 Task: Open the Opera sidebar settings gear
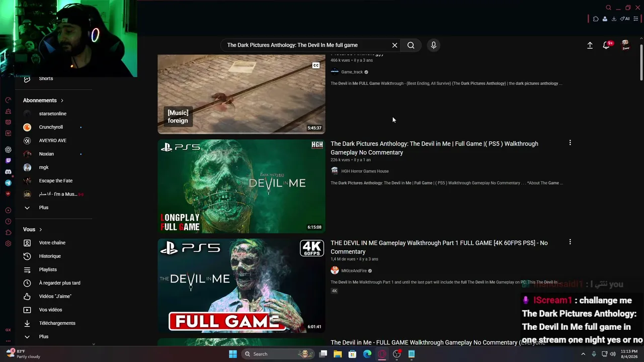tap(8, 244)
